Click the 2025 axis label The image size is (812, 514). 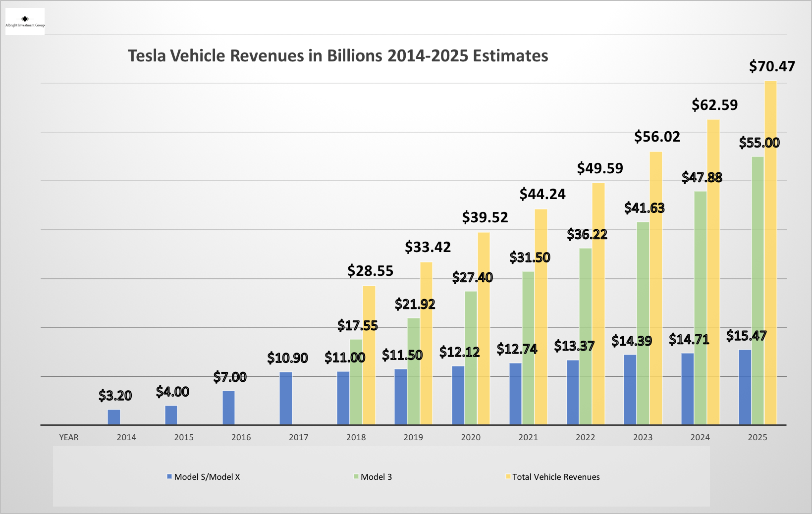click(758, 437)
